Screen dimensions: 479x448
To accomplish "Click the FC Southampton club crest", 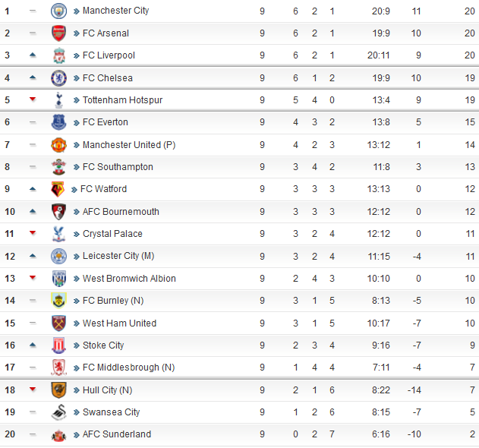I will click(x=58, y=167).
